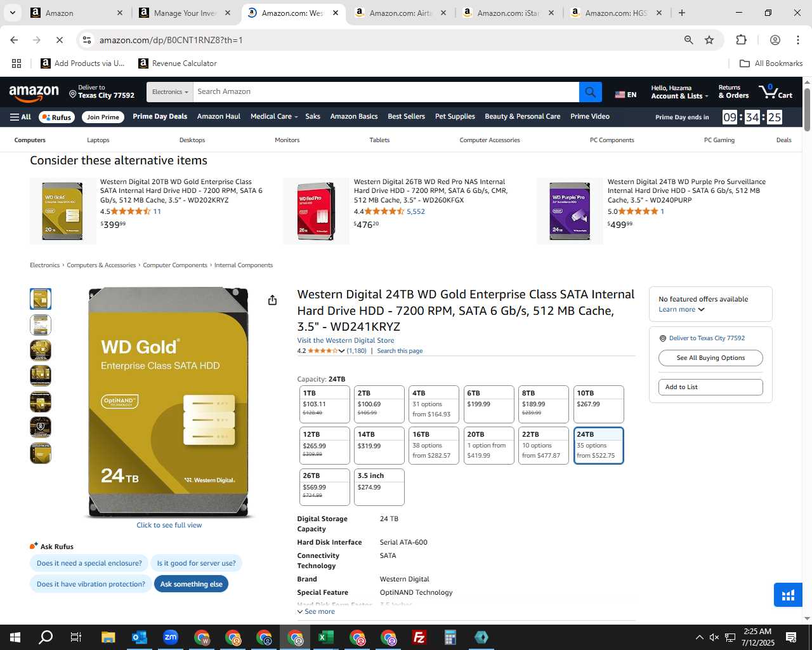Open PC Components subcategory
Screen dimensions: 812x650
click(x=612, y=140)
